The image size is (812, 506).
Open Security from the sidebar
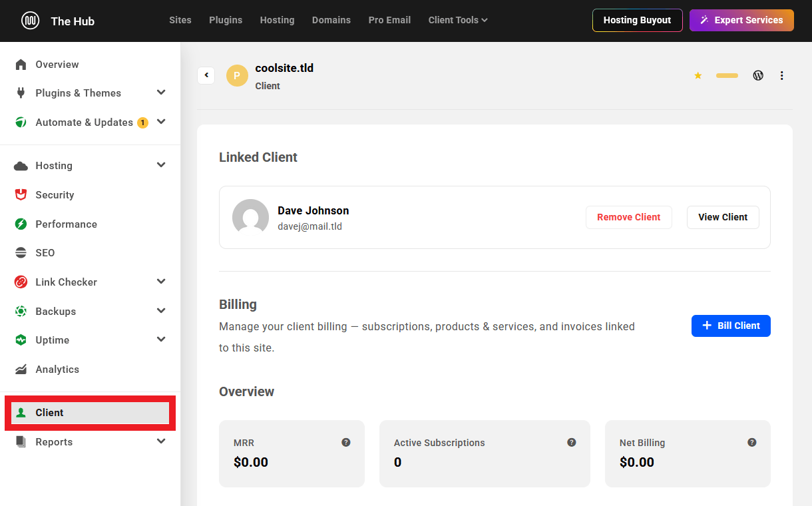coord(55,195)
